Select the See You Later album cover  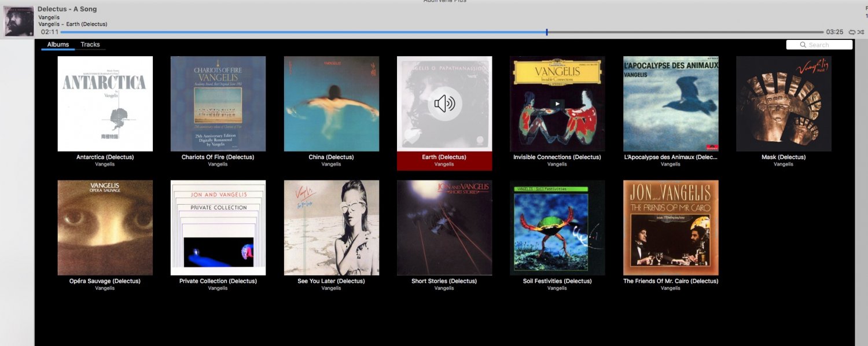[332, 227]
